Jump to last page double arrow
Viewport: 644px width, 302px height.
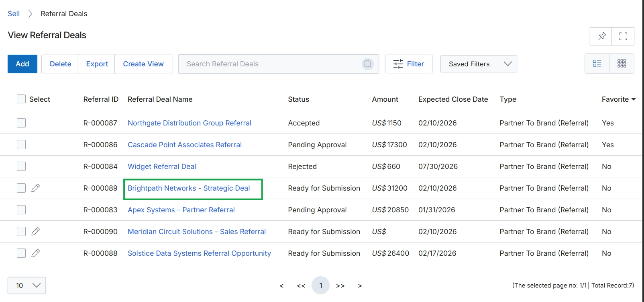pos(340,286)
